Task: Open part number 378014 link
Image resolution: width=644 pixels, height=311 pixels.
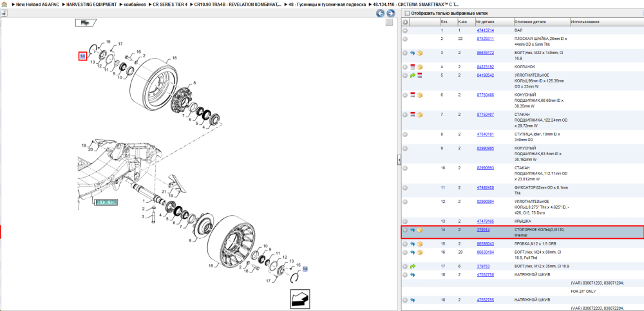Action: coord(483,230)
